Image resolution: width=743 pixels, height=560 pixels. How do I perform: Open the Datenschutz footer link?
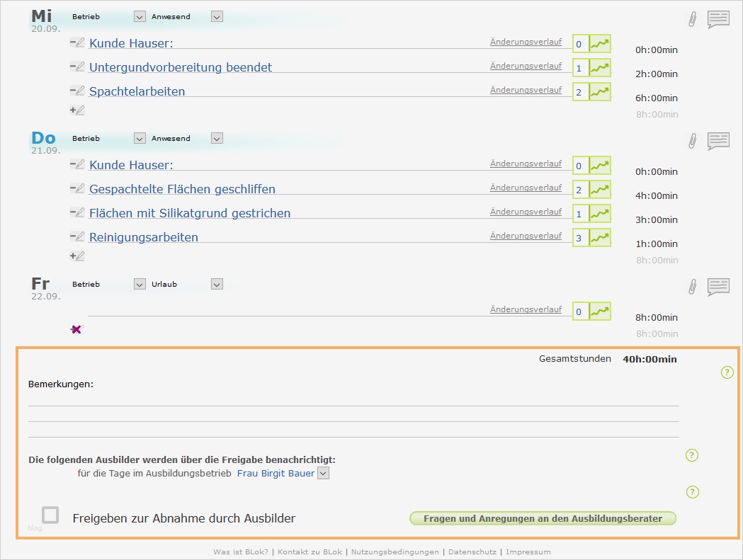472,552
